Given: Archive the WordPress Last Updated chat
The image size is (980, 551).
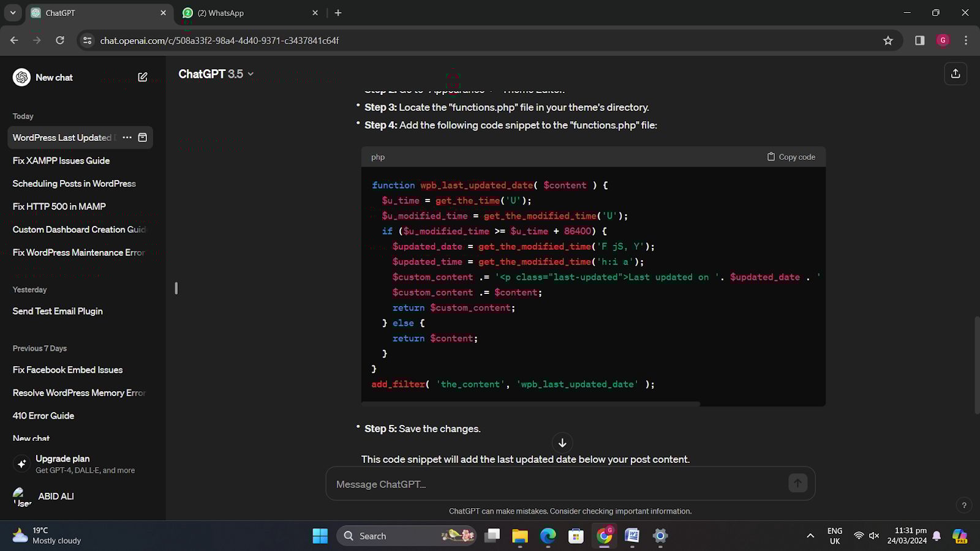Looking at the screenshot, I should (x=143, y=138).
